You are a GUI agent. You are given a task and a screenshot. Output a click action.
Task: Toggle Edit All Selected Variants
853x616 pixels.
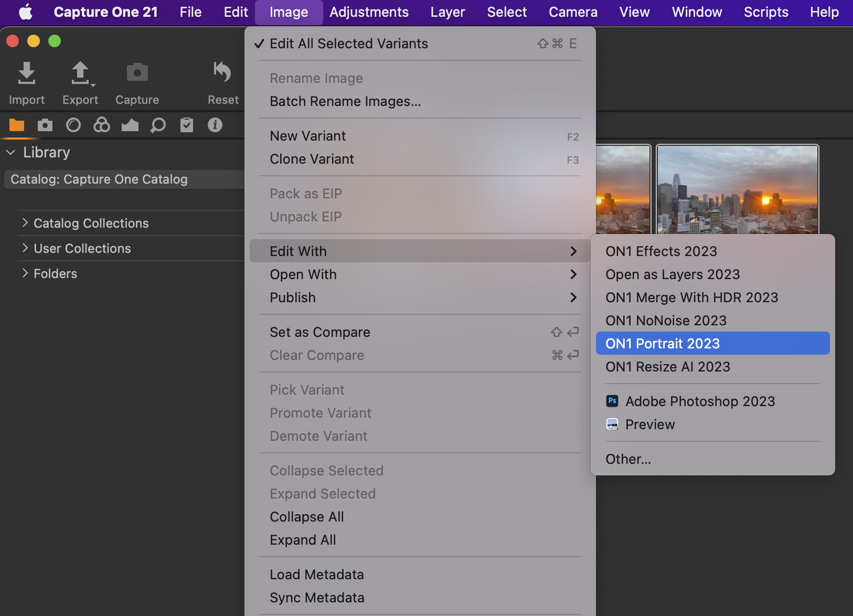pos(348,44)
